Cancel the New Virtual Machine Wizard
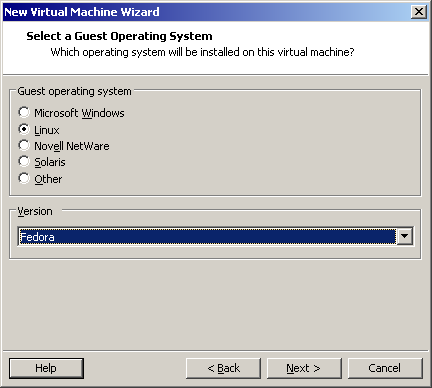This screenshot has height=388, width=432. [x=385, y=368]
